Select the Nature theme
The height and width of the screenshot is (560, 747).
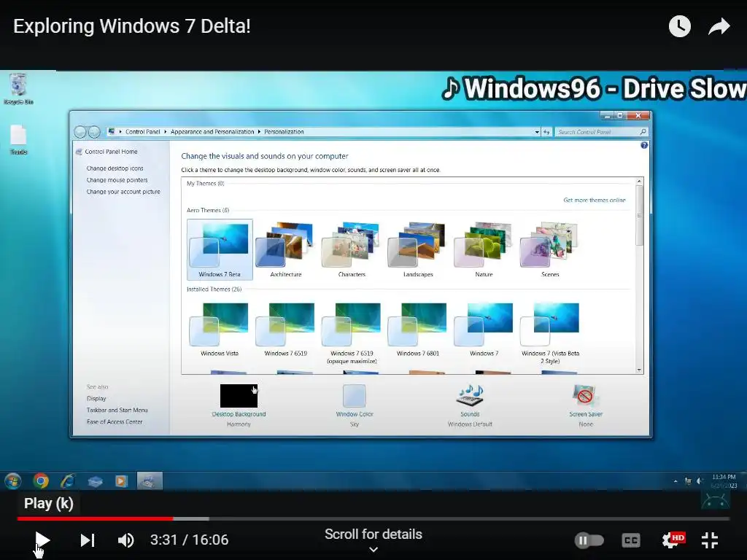tap(484, 249)
